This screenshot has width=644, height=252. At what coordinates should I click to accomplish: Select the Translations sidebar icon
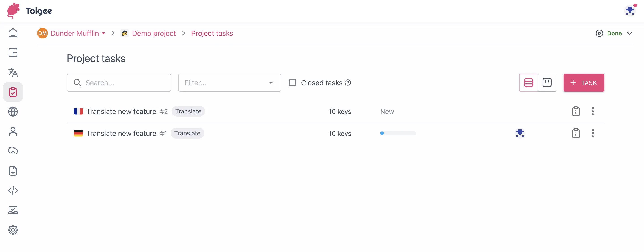[13, 73]
